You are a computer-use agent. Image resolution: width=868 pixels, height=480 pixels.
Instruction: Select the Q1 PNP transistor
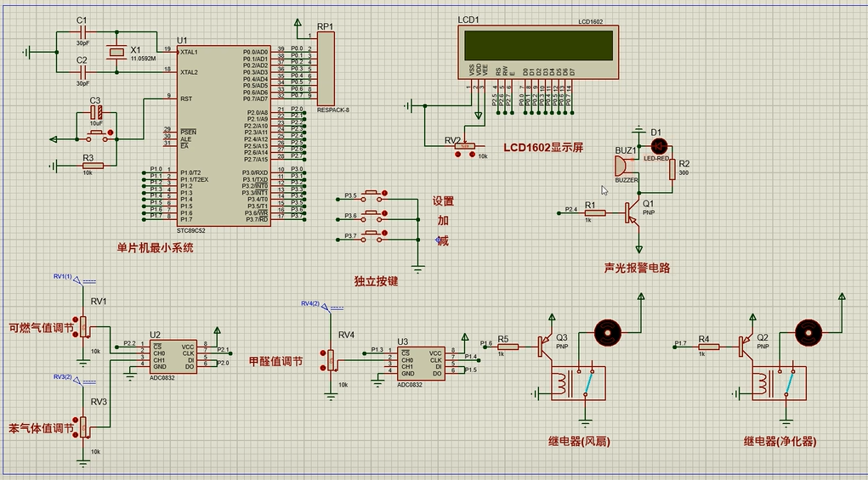(632, 212)
